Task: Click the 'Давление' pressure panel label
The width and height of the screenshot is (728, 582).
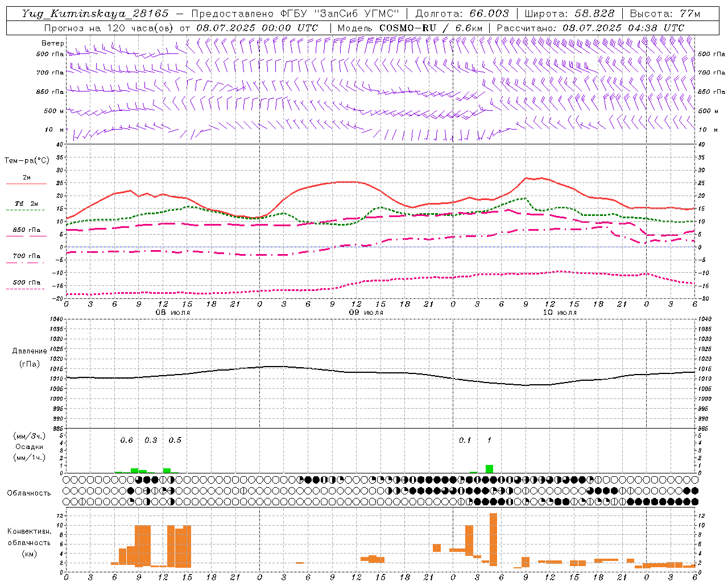Action: (x=30, y=351)
